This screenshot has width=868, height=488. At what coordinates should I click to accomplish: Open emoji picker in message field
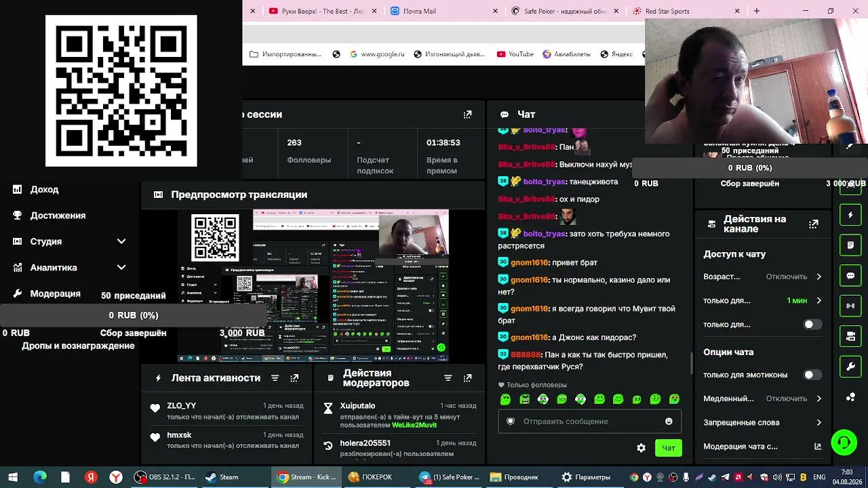click(669, 422)
